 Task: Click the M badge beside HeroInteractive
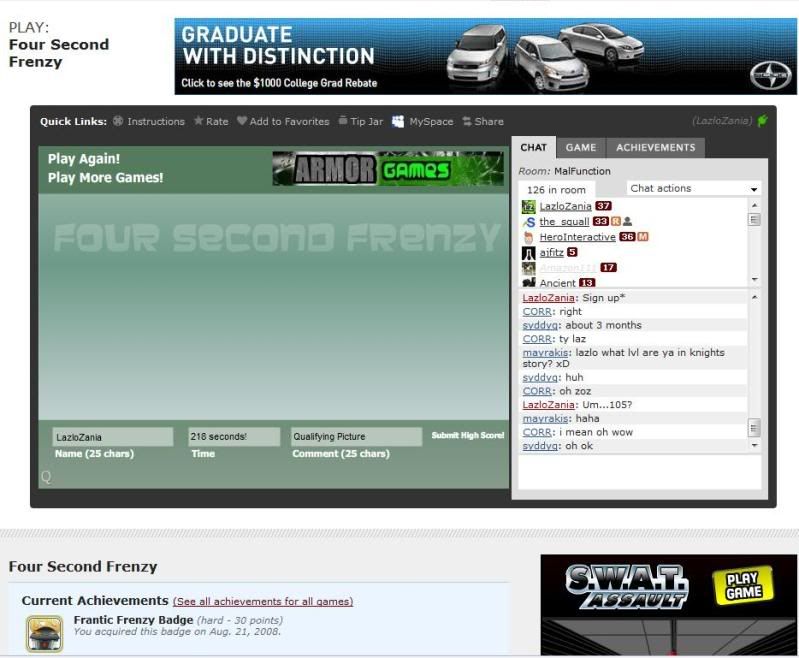point(643,237)
